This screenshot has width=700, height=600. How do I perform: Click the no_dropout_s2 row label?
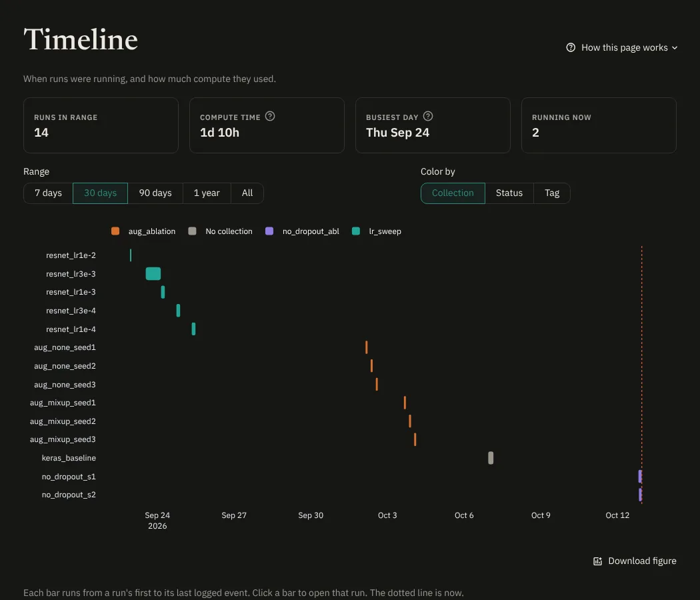(69, 495)
